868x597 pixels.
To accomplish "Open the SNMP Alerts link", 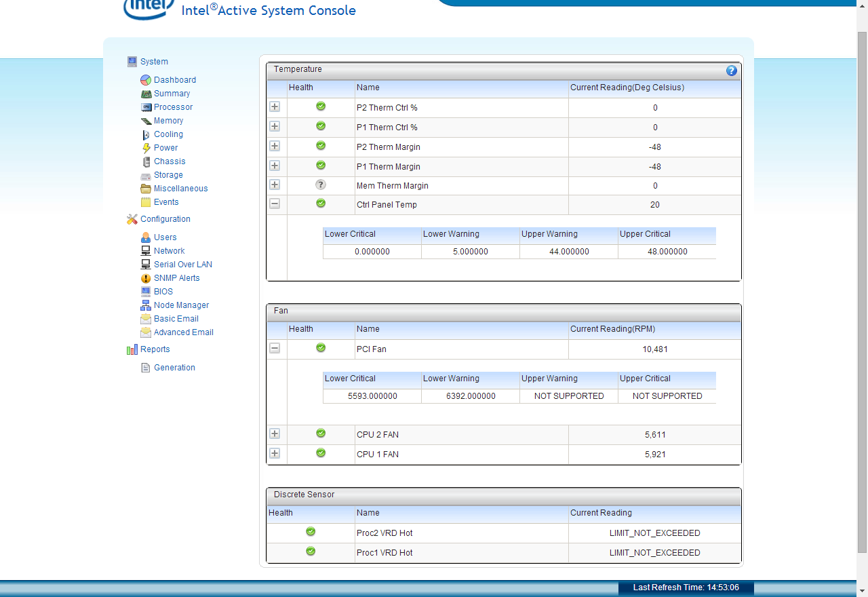I will pos(176,278).
